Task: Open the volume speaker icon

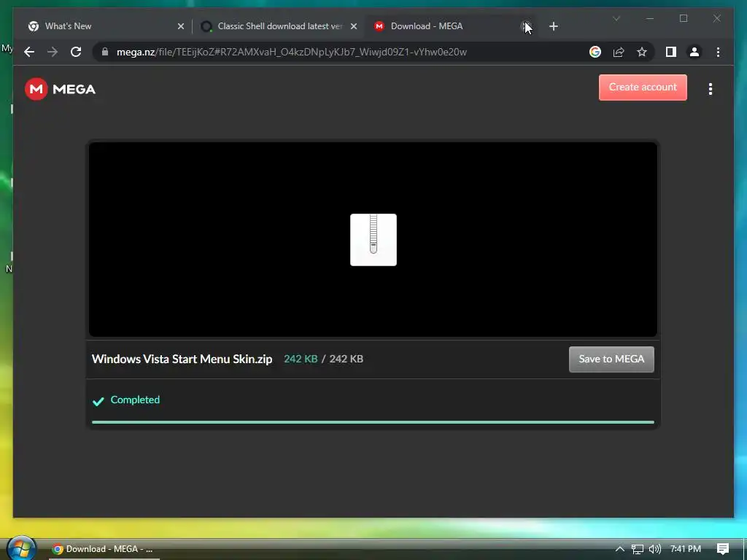Action: pyautogui.click(x=655, y=549)
